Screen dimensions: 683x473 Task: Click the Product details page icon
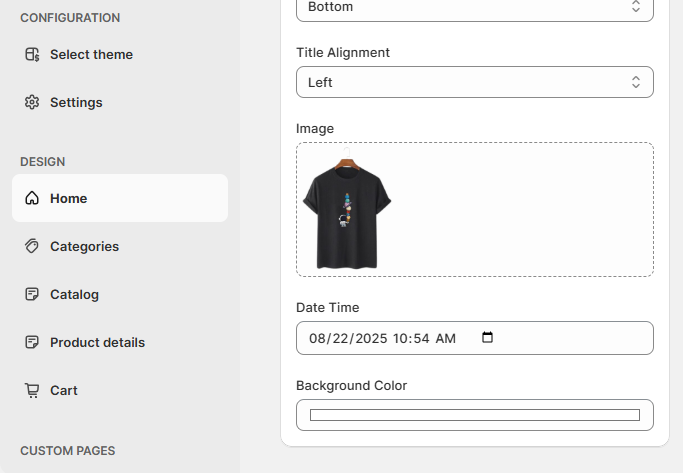(32, 342)
